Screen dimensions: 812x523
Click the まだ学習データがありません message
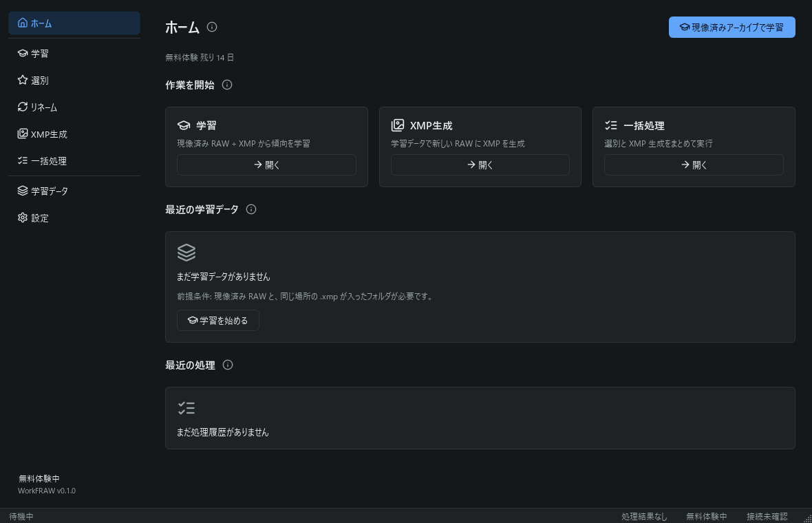point(223,277)
